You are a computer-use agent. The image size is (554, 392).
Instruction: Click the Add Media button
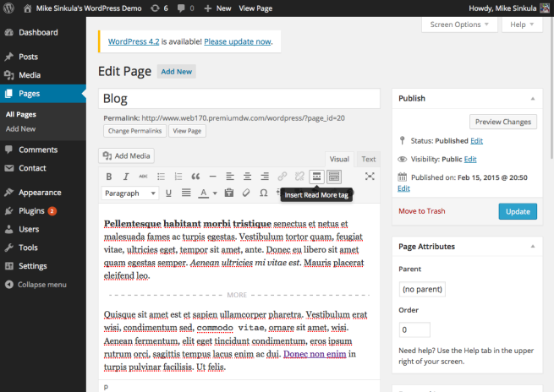pyautogui.click(x=126, y=155)
